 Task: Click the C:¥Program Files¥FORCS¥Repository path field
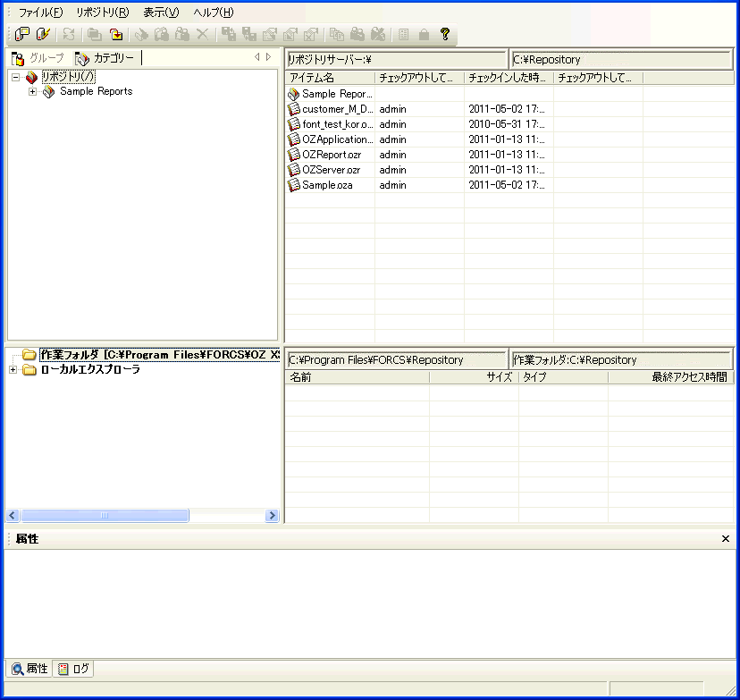(x=397, y=360)
